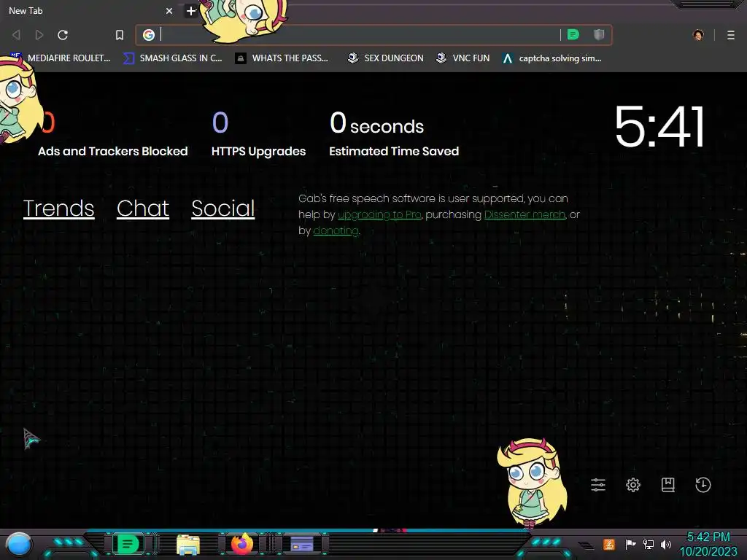
Task: Open the customize dashboard sliders icon
Action: coord(598,485)
